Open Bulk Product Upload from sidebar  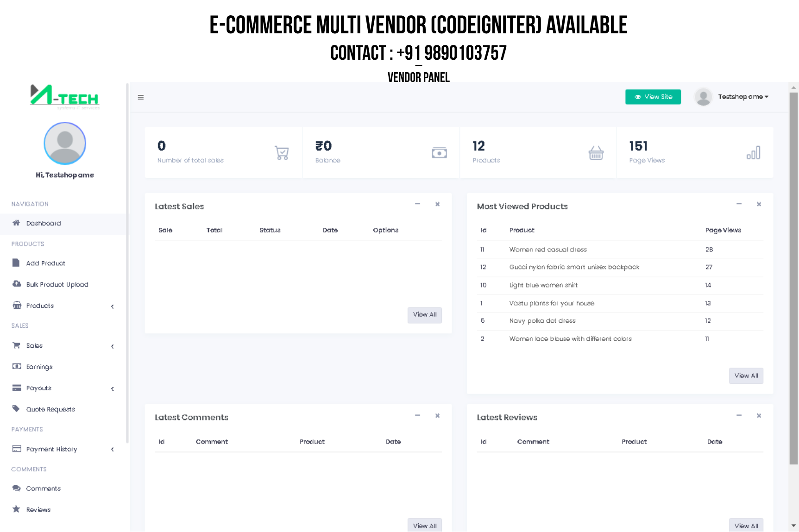(57, 284)
